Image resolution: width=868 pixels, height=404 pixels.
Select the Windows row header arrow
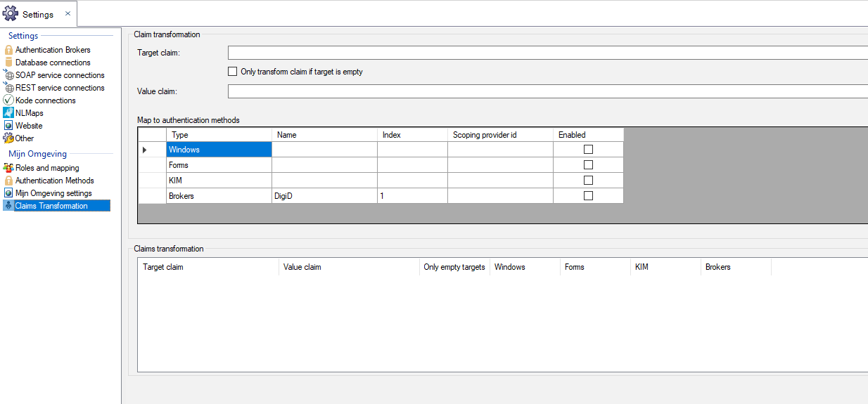pos(152,150)
